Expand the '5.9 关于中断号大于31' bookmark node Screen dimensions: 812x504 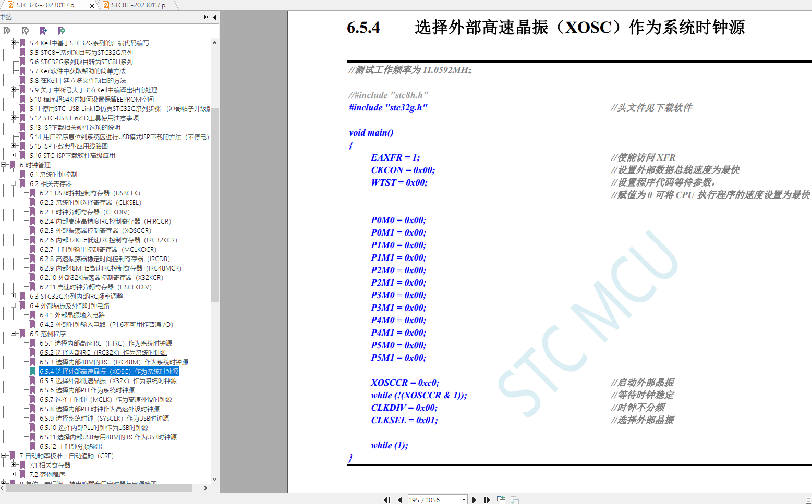pyautogui.click(x=13, y=90)
